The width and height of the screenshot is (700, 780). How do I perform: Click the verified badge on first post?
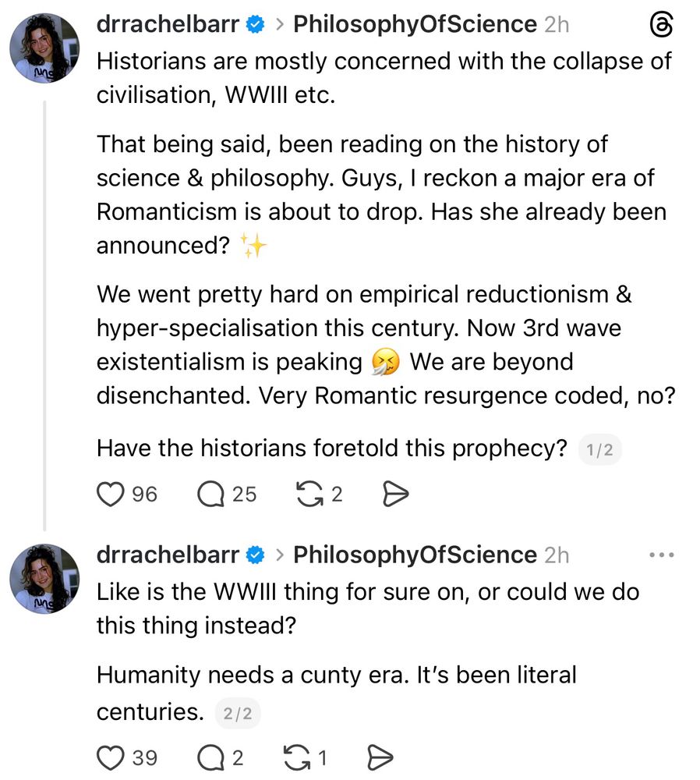(x=255, y=26)
